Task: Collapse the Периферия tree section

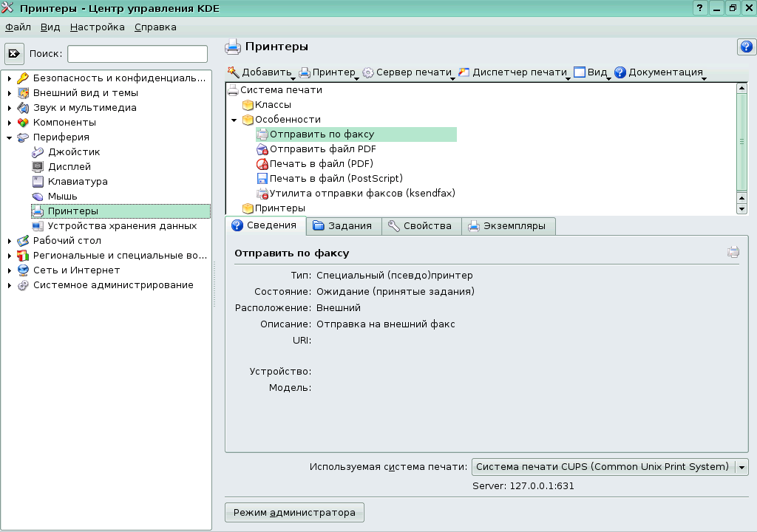Action: point(10,137)
